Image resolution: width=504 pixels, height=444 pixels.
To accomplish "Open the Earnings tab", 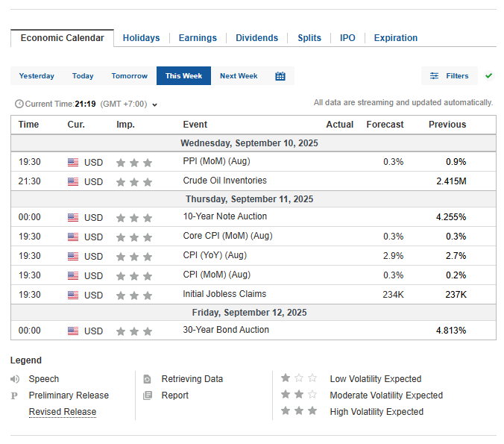I will [198, 38].
